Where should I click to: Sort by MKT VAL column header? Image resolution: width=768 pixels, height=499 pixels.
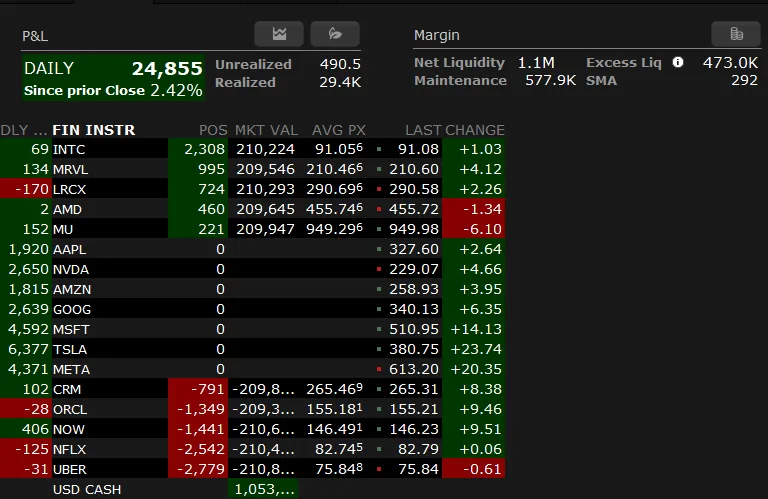click(266, 130)
